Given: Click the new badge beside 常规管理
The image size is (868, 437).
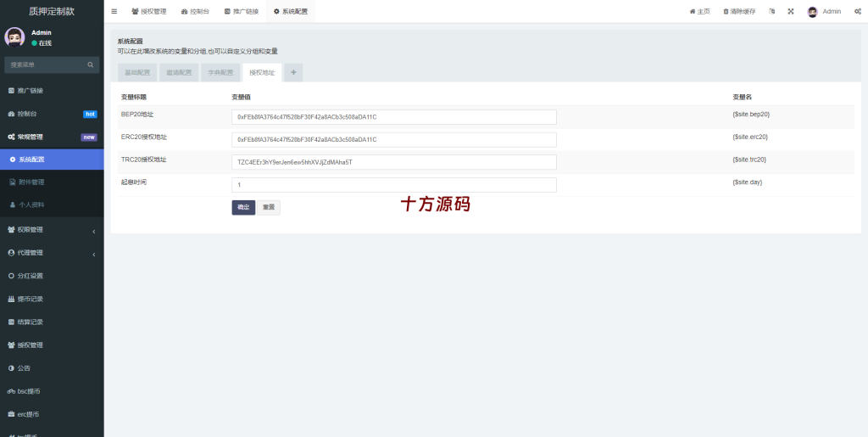Looking at the screenshot, I should tap(89, 137).
